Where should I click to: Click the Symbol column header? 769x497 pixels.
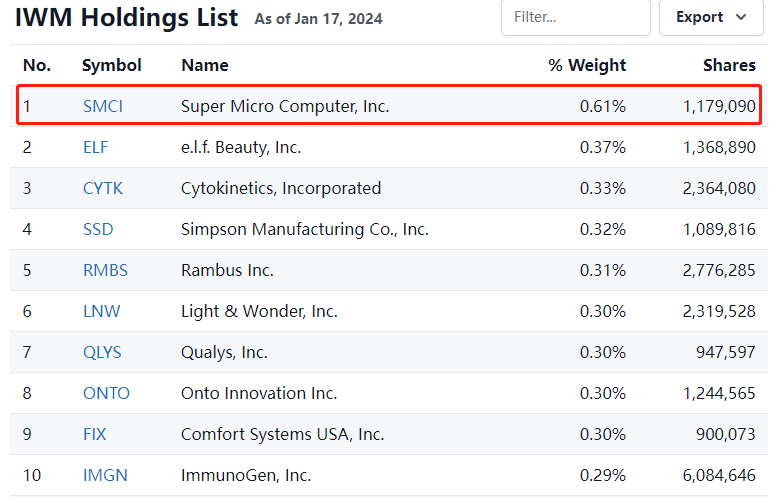pyautogui.click(x=112, y=65)
